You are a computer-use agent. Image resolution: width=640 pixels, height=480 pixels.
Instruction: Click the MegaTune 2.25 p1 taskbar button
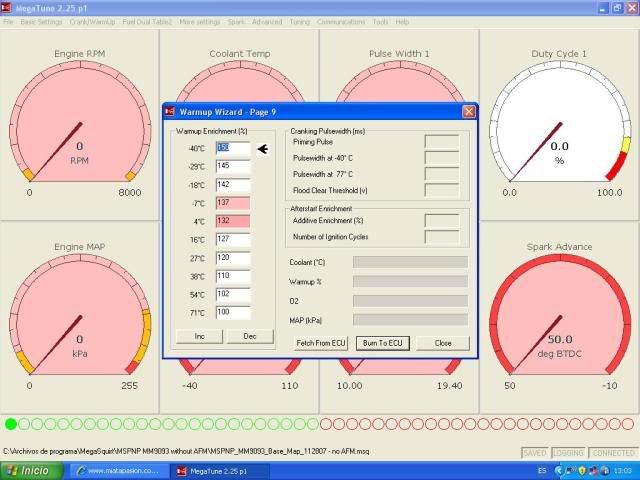pyautogui.click(x=219, y=471)
